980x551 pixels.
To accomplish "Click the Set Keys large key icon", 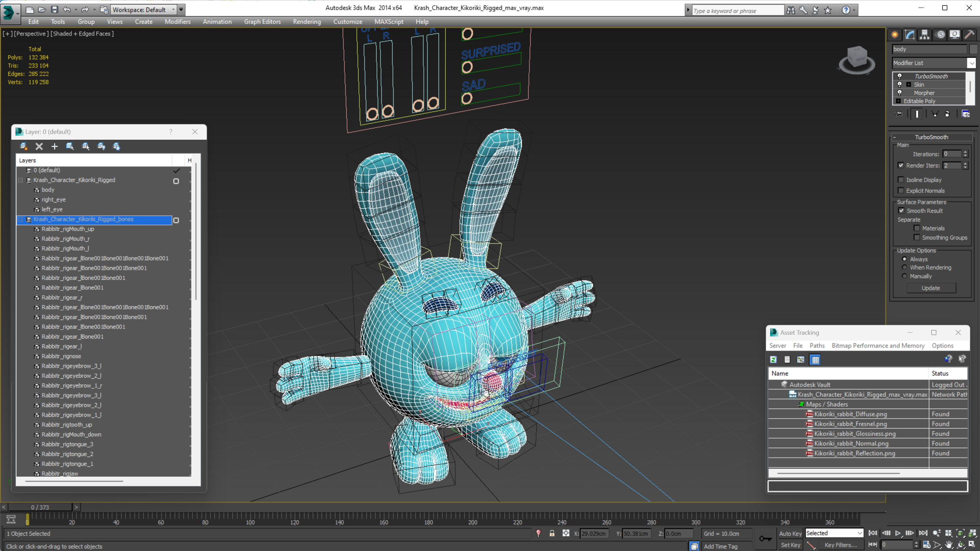I will pyautogui.click(x=765, y=538).
